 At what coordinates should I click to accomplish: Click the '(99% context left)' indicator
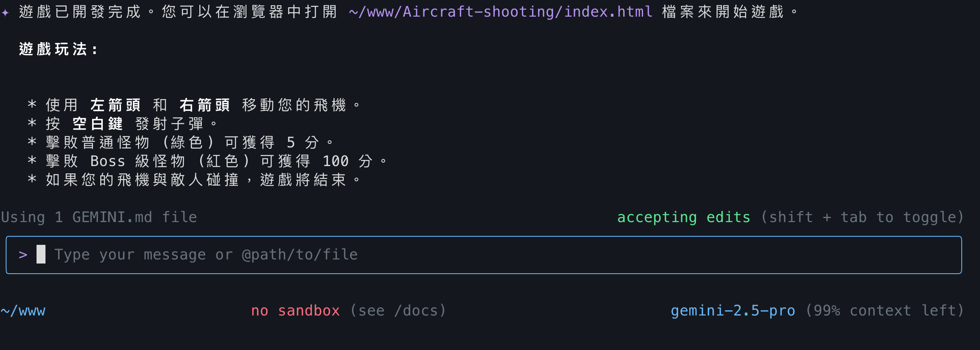click(x=885, y=311)
